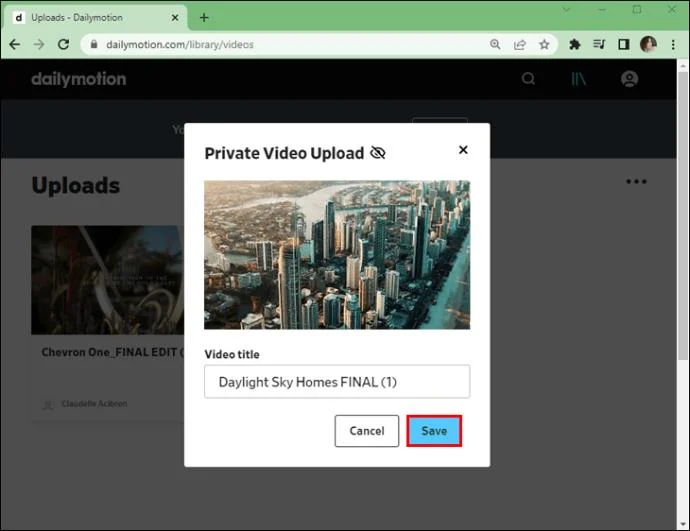Open the account profile icon in header

coord(629,79)
